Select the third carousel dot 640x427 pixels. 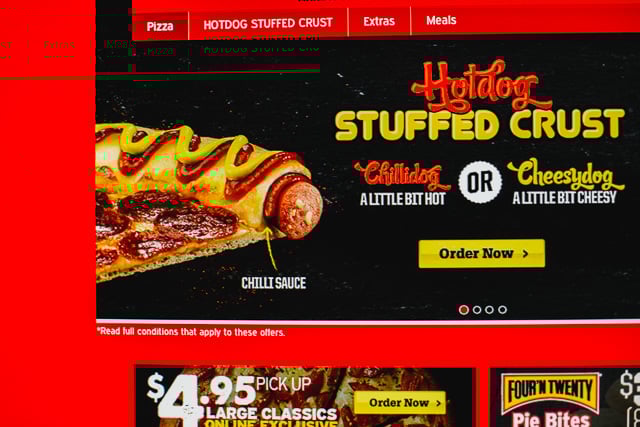(x=489, y=310)
